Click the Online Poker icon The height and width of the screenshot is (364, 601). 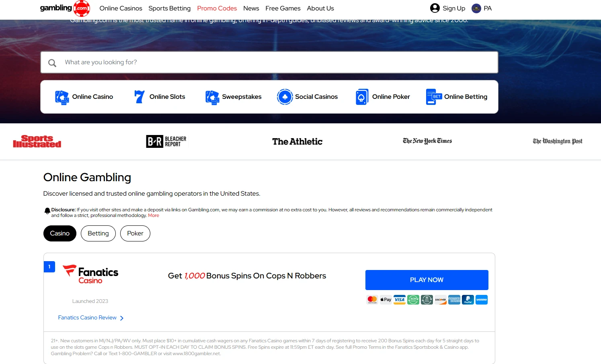click(361, 96)
